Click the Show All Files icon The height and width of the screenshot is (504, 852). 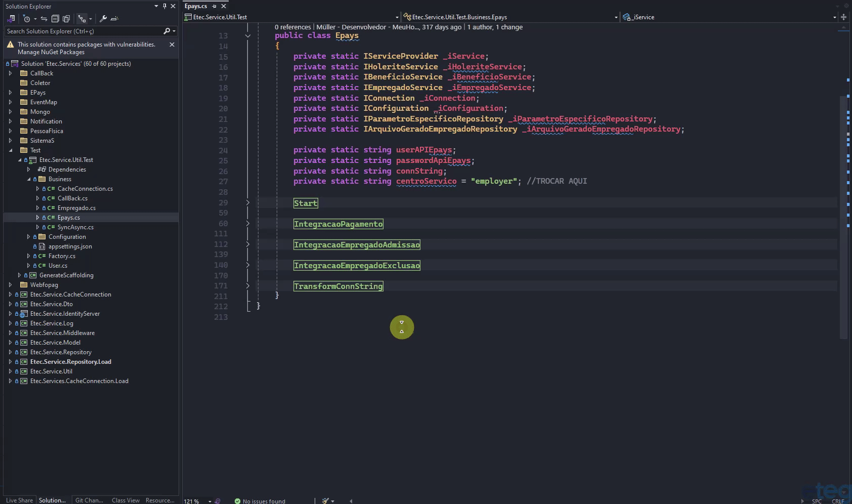[x=66, y=19]
